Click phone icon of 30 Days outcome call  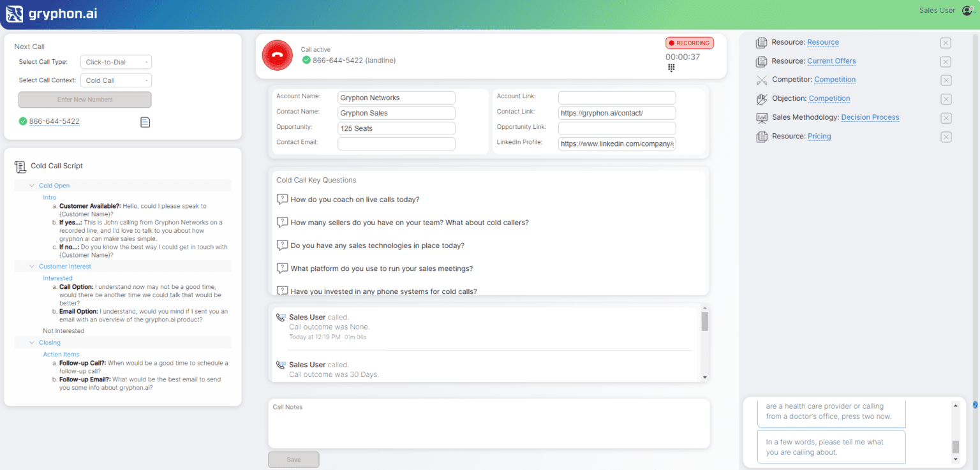click(x=281, y=365)
